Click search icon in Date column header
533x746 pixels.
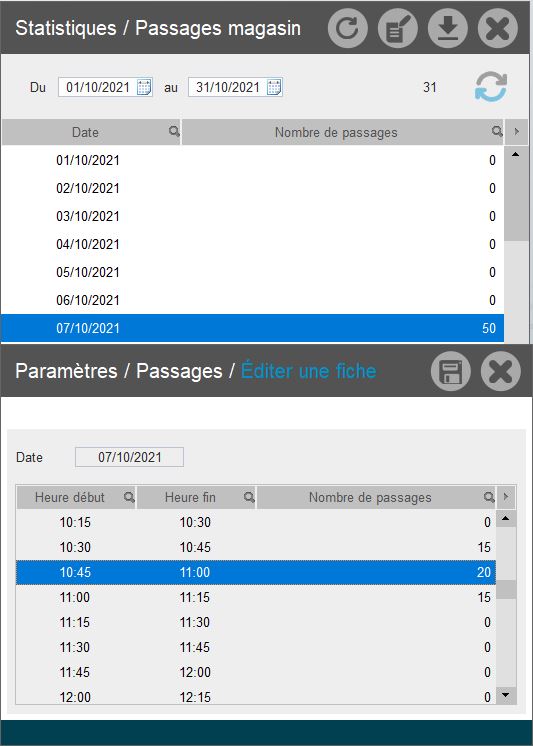(x=174, y=131)
